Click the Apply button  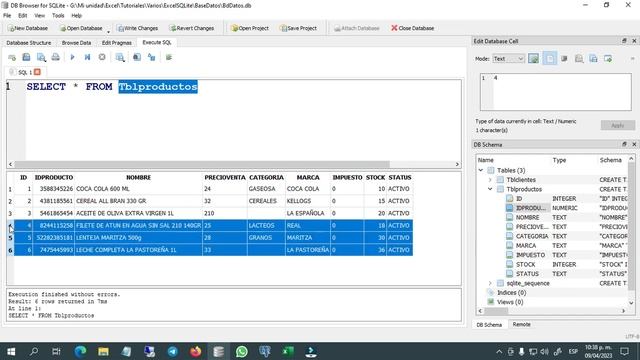pos(618,125)
